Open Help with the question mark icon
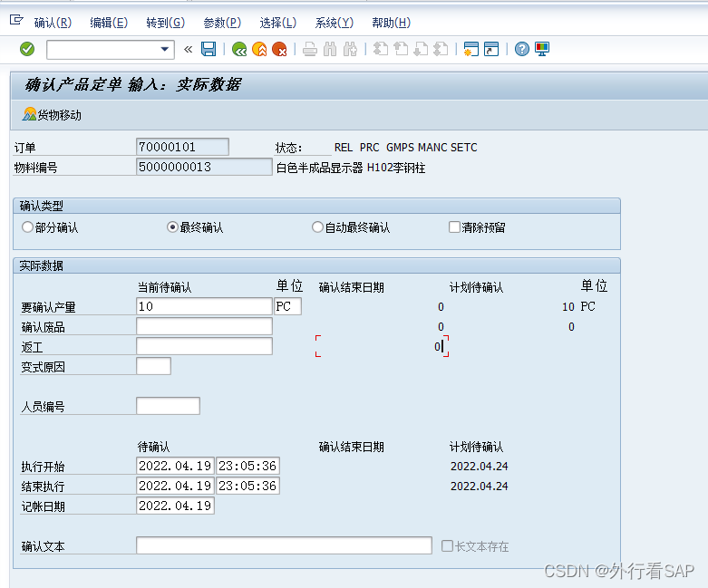The image size is (708, 588). [521, 49]
